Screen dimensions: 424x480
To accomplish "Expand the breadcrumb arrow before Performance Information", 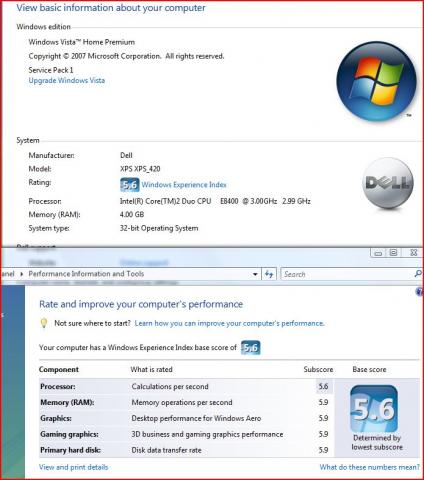I will click(x=21, y=274).
